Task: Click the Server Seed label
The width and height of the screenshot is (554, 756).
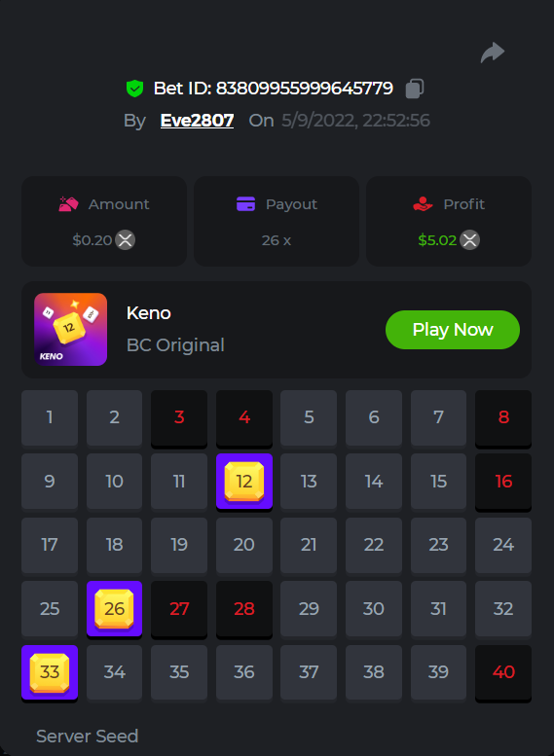Action: tap(88, 737)
